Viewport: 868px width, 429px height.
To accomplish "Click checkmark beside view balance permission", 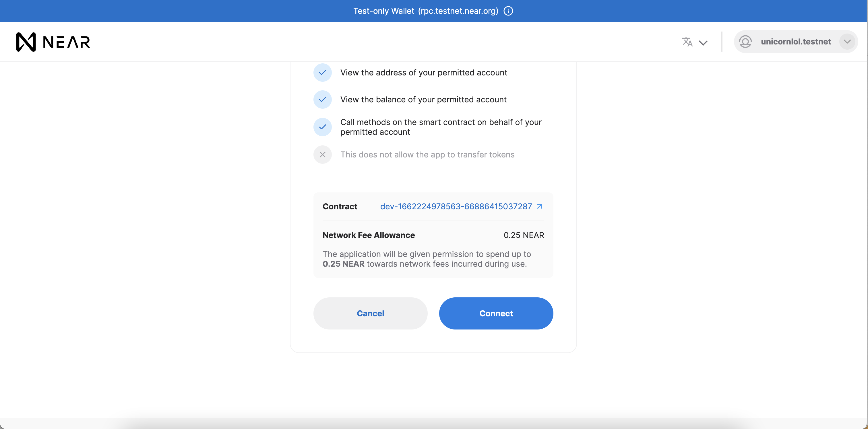I will [x=322, y=99].
